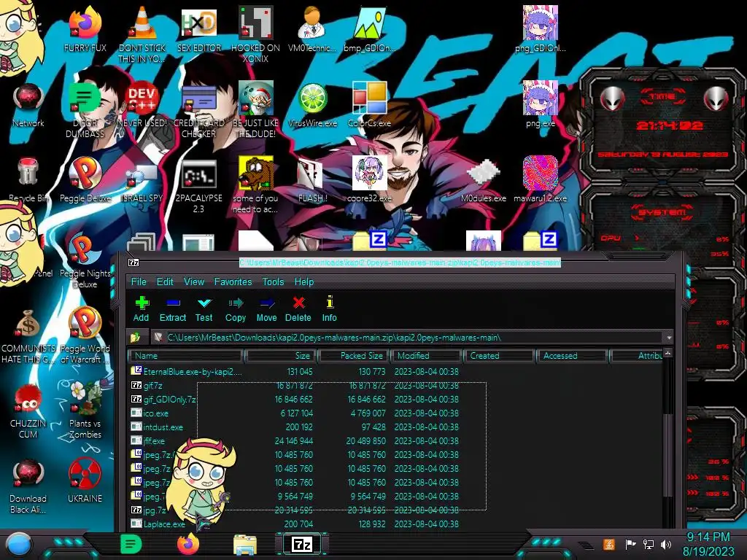This screenshot has height=560, width=747.
Task: Open the Help menu
Action: tap(304, 281)
